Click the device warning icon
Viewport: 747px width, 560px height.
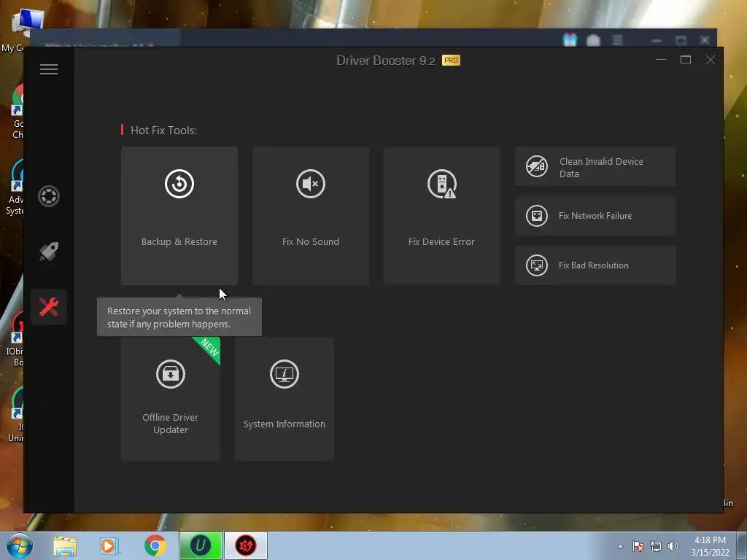441,184
